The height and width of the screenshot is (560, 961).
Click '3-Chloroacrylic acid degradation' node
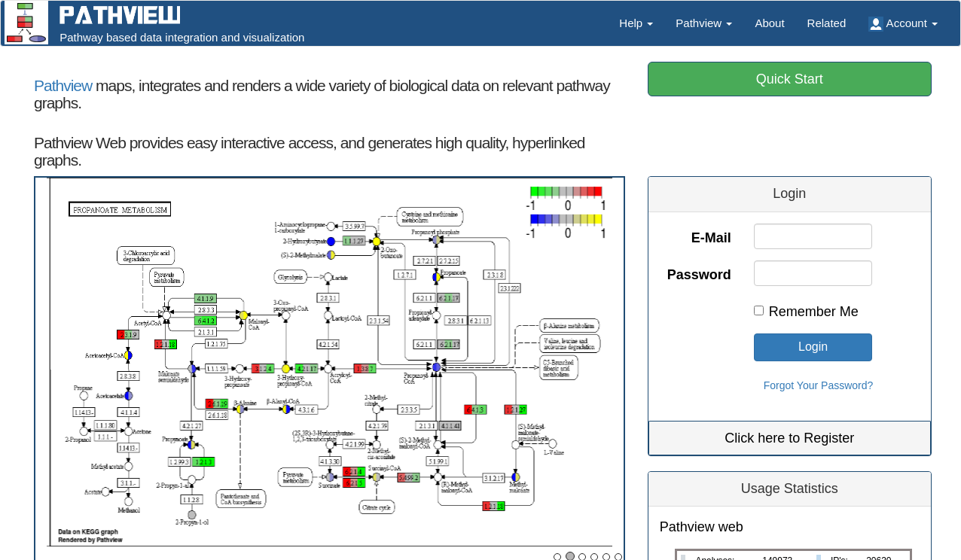(x=146, y=255)
